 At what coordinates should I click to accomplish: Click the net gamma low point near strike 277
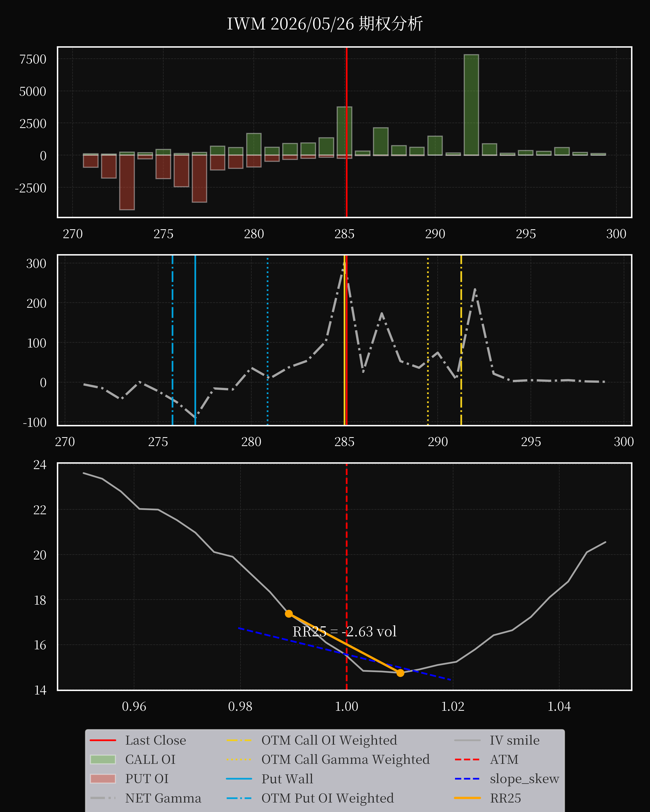click(196, 417)
